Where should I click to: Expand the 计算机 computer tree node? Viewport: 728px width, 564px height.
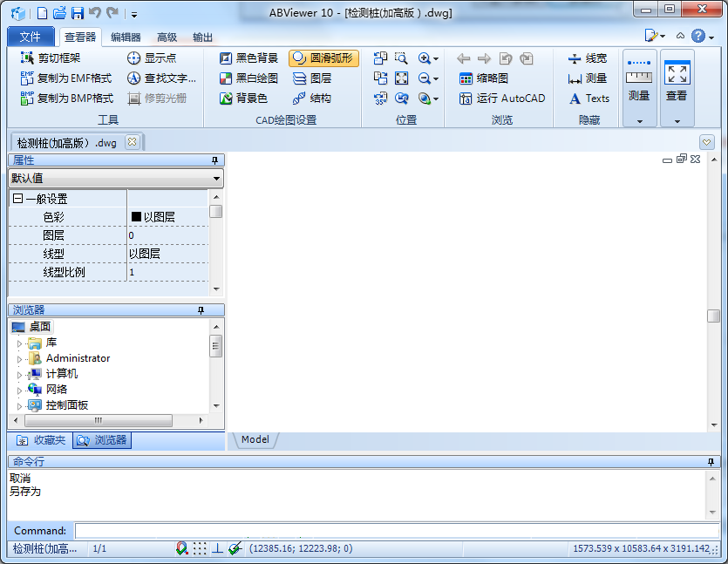pyautogui.click(x=19, y=375)
